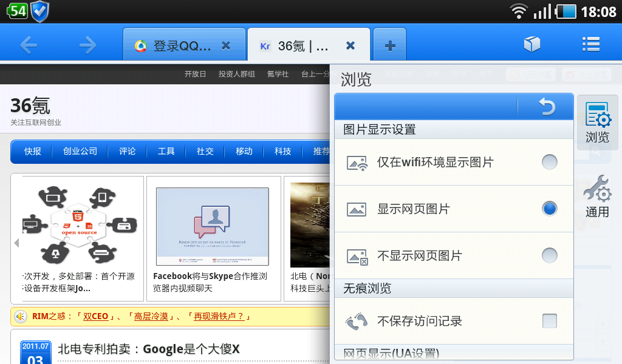This screenshot has height=364, width=622.
Task: Open the 移动 navigation item
Action: [244, 151]
